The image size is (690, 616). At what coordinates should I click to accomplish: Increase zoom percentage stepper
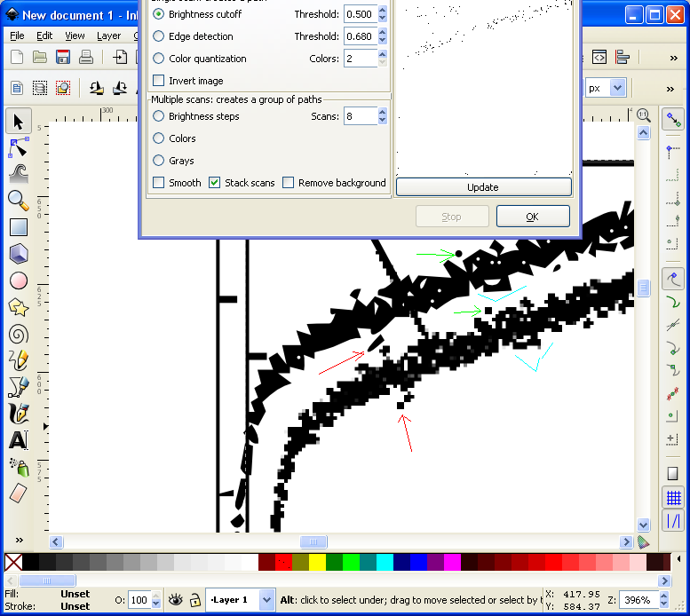pos(664,596)
